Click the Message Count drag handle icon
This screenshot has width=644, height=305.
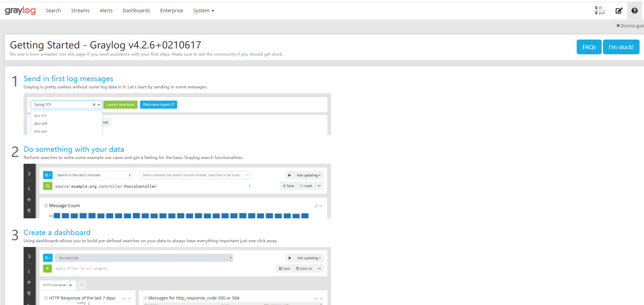[x=46, y=206]
